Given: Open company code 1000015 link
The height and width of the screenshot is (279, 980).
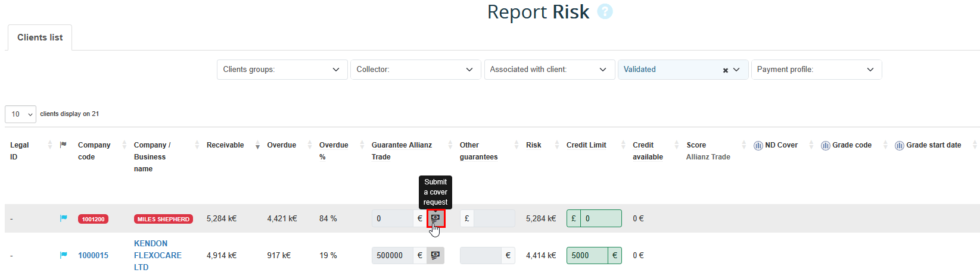Looking at the screenshot, I should point(93,255).
